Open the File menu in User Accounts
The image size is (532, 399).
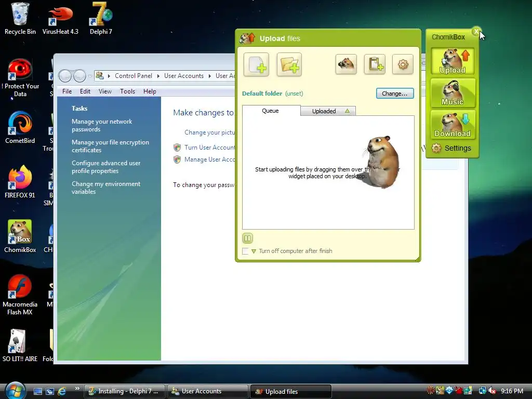[67, 91]
